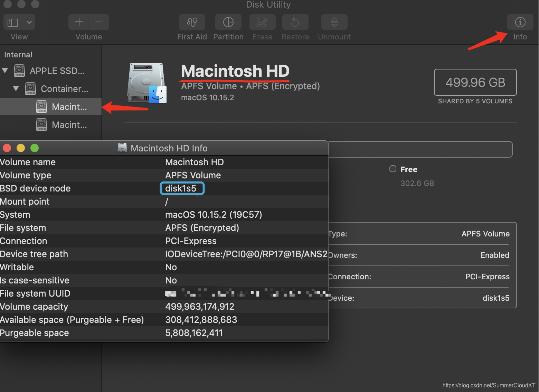Click the SHARED BY 5 VOLUMES label

click(475, 101)
